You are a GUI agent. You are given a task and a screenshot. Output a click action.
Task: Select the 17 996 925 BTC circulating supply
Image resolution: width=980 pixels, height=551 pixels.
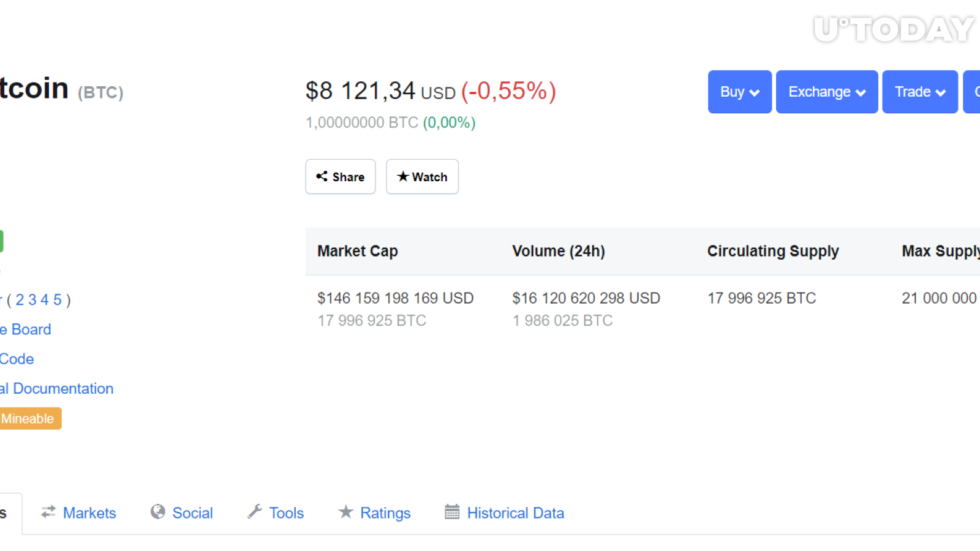click(x=762, y=298)
